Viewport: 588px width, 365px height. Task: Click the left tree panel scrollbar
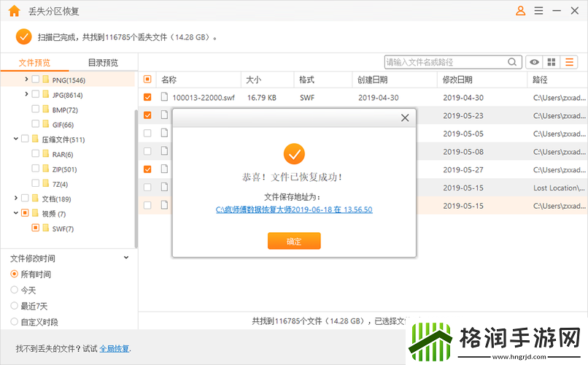tap(136, 179)
